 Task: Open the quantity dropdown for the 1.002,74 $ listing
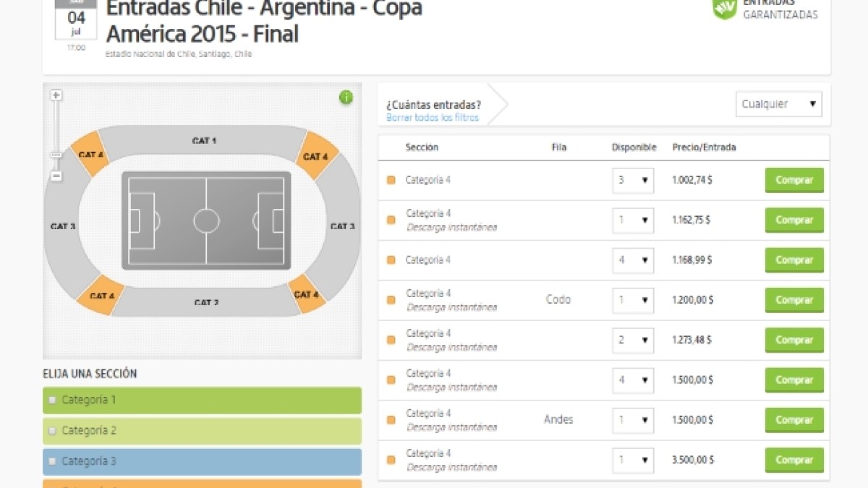click(632, 180)
